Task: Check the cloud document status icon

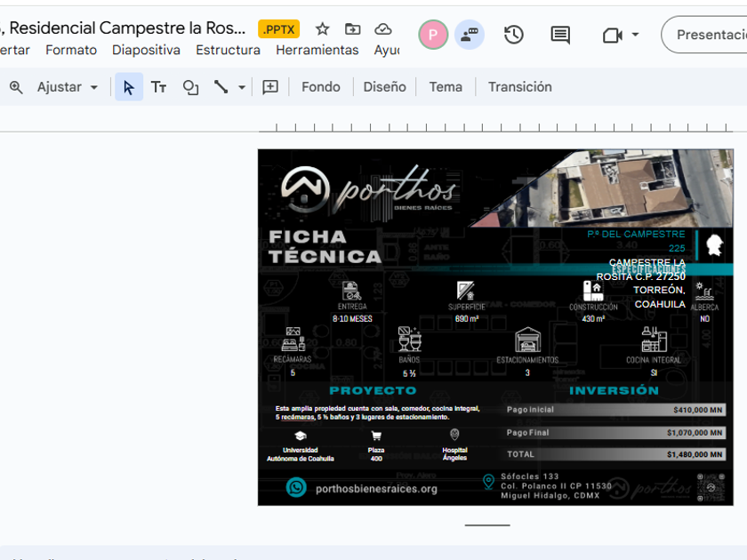Action: click(383, 29)
